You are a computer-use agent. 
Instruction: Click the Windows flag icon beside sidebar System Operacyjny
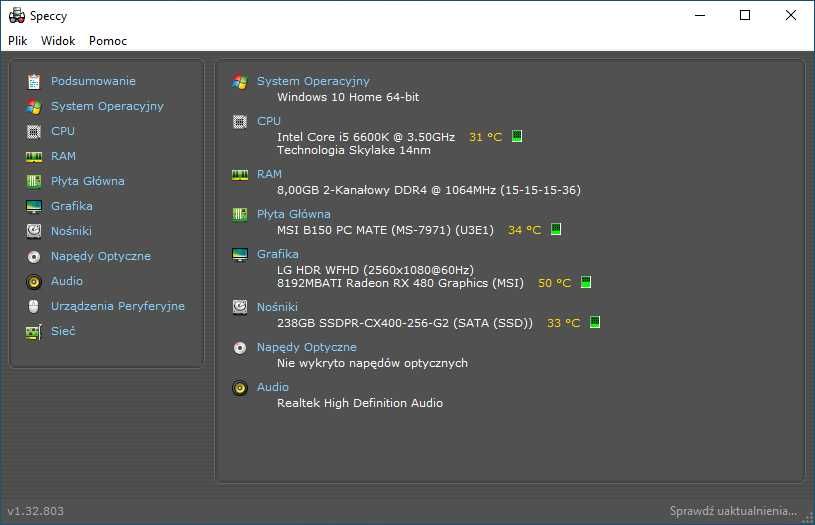[34, 107]
